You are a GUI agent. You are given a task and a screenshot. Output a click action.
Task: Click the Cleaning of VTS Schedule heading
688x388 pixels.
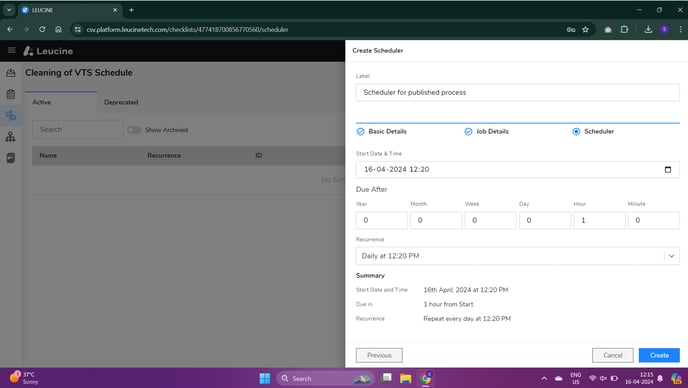point(79,73)
